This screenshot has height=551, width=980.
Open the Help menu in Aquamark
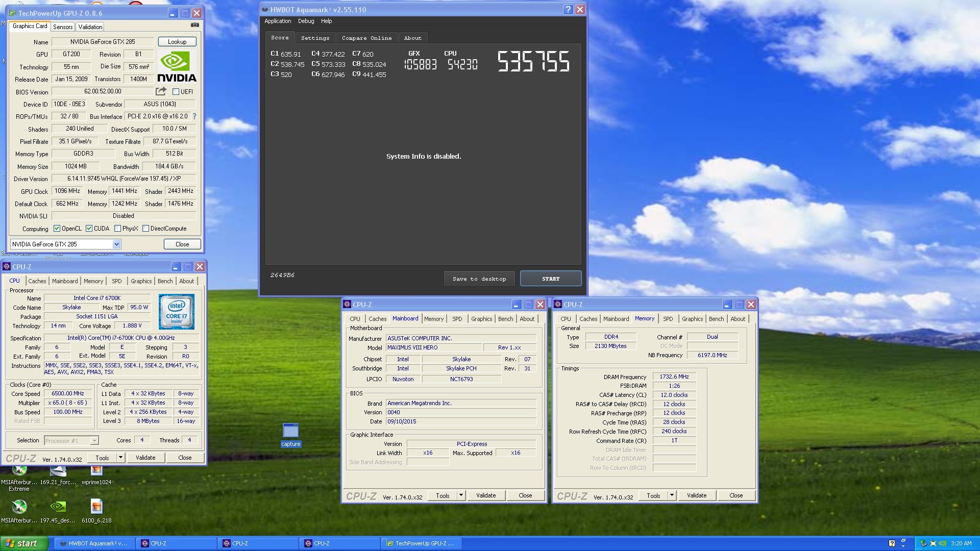pyautogui.click(x=326, y=21)
